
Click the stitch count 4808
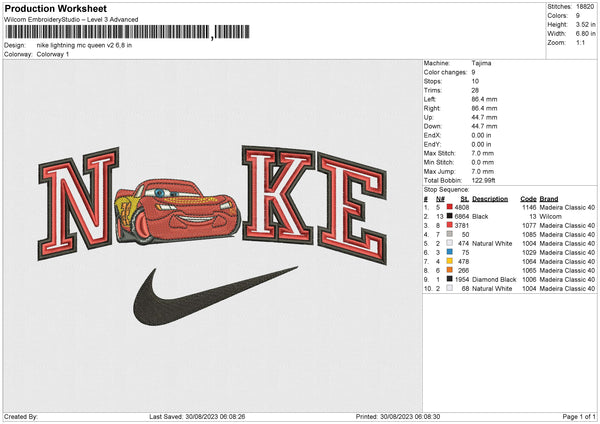(x=462, y=207)
